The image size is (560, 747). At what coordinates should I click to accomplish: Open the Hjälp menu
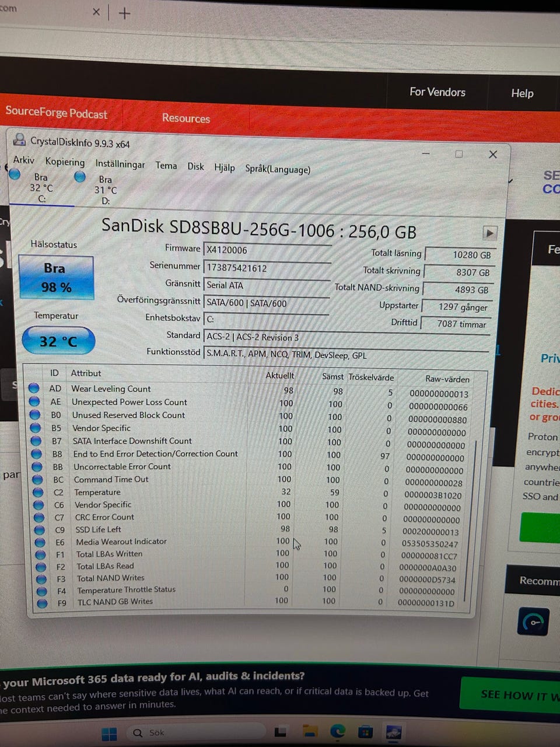[x=224, y=167]
